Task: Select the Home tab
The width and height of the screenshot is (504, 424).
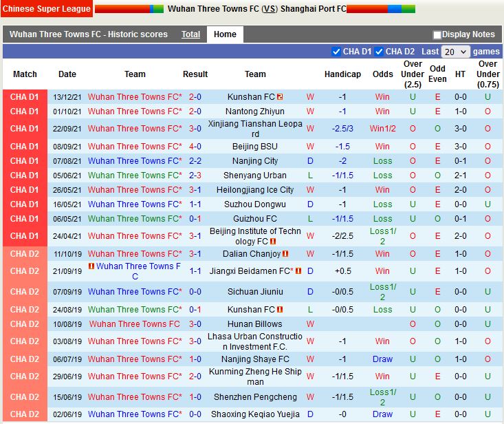Action: (x=225, y=34)
